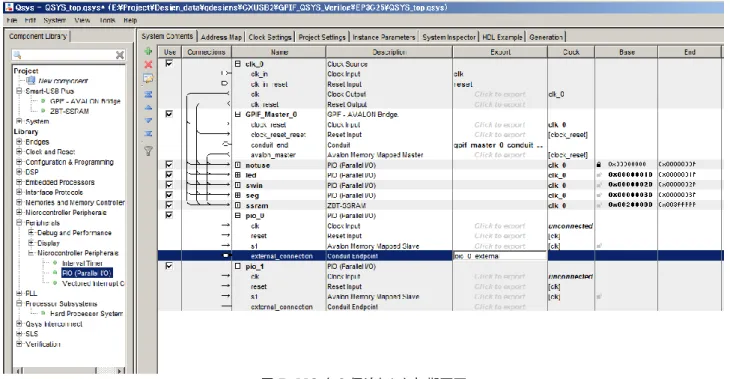
Task: Uncheck the Use checkbox for clk_0
Action: tap(169, 63)
